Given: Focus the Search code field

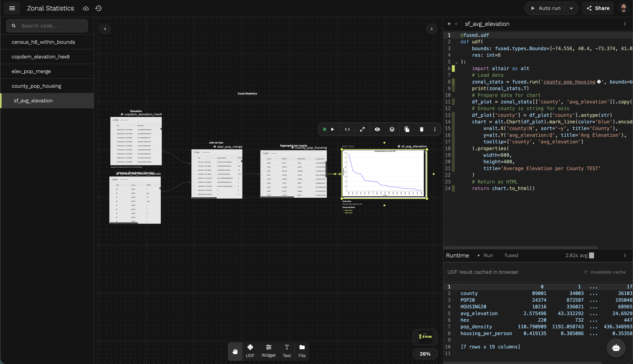Looking at the screenshot, I should pos(47,26).
